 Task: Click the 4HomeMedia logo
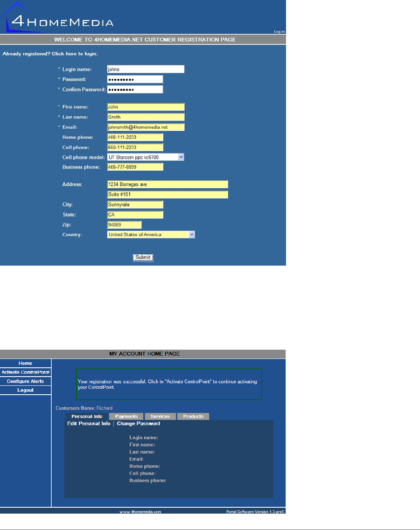coord(58,18)
